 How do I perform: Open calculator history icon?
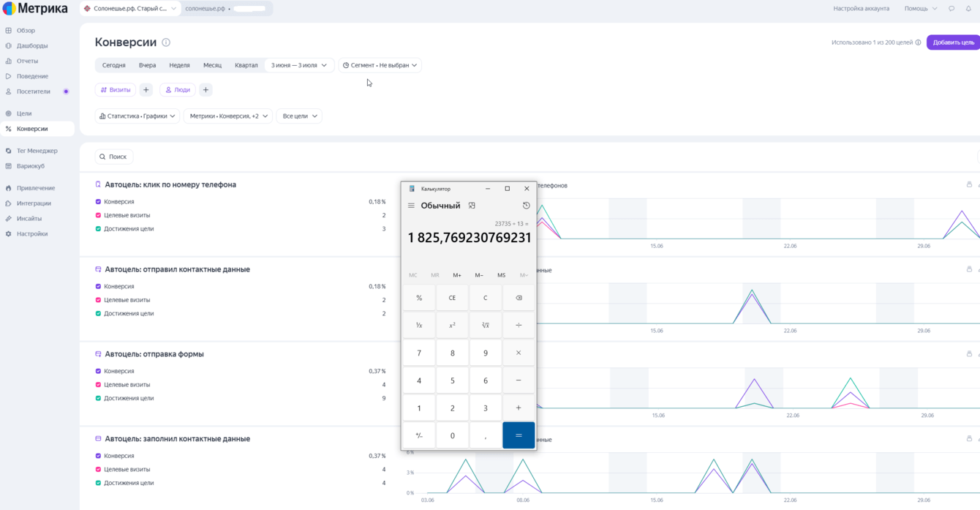(x=526, y=206)
